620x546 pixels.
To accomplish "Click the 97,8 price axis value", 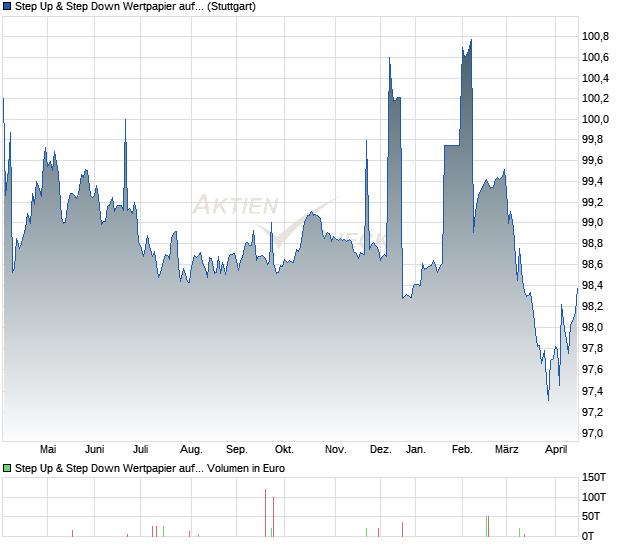I will (x=592, y=348).
